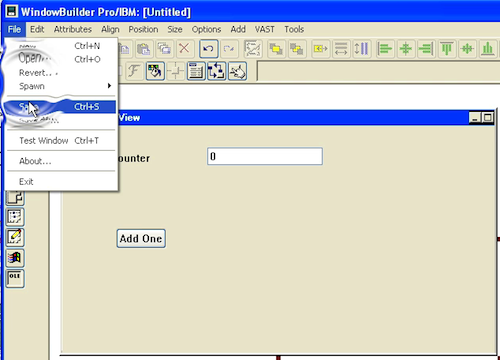This screenshot has height=360, width=500.
Task: Select the dotted grid widget palette icon
Action: tap(15, 217)
